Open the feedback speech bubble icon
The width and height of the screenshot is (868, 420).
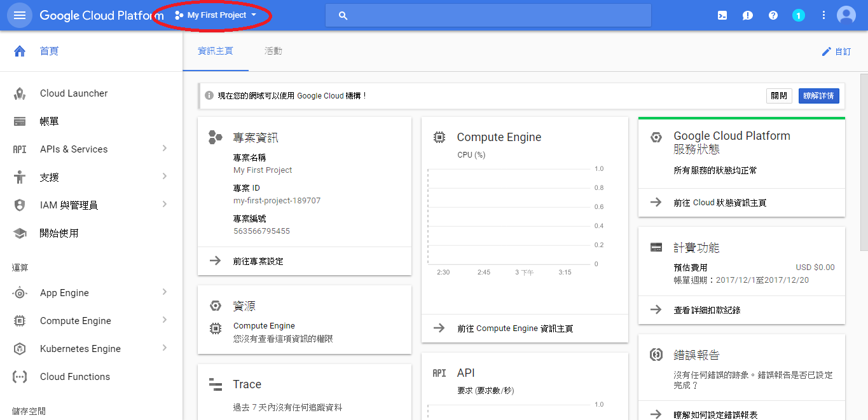748,15
